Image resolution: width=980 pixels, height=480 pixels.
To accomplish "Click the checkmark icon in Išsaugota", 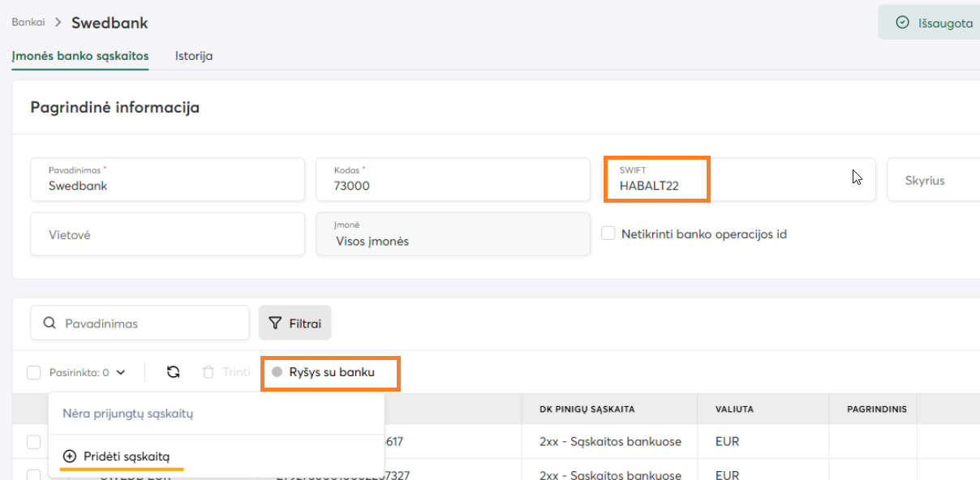I will point(902,23).
